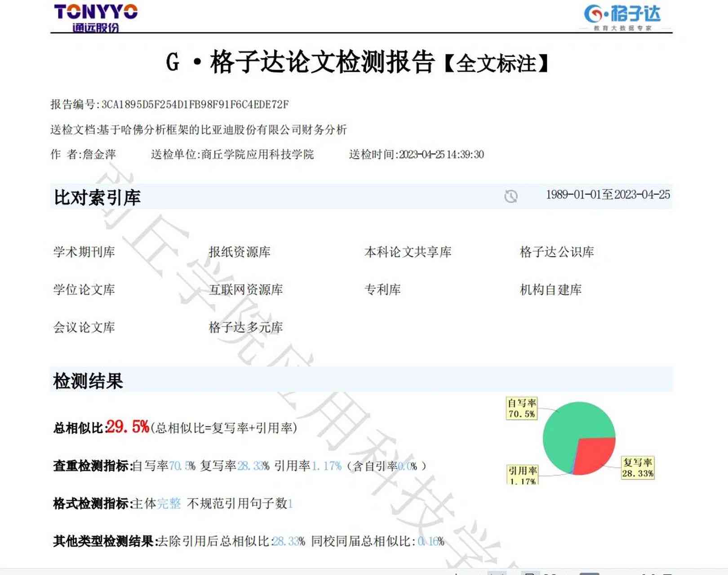Screen dimensions: 728x575
Task: Click the red total similarity value 29.5%
Action: point(127,427)
